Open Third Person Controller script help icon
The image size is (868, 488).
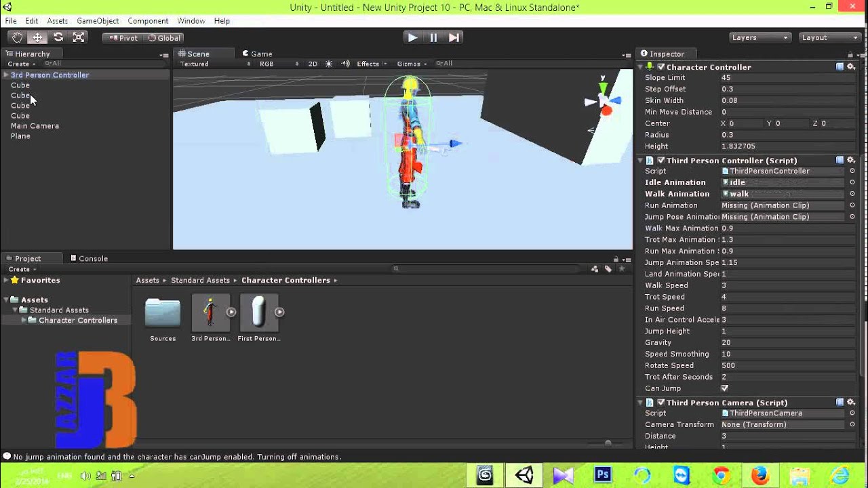point(840,160)
